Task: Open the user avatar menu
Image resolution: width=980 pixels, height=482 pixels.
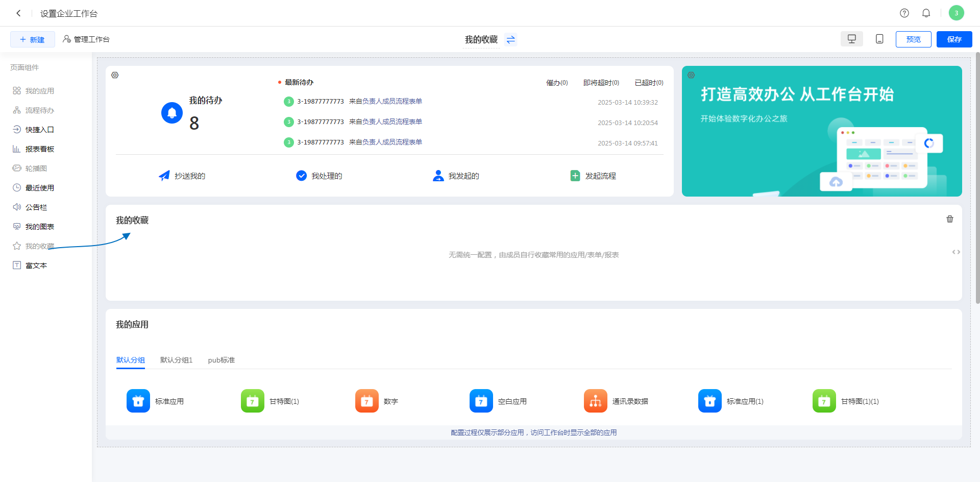Action: coord(956,13)
